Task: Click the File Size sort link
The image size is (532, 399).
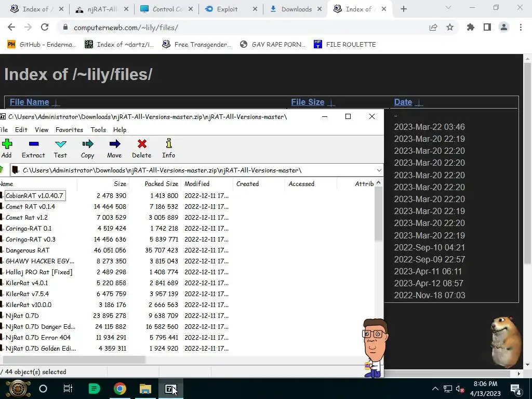Action: coord(308,102)
